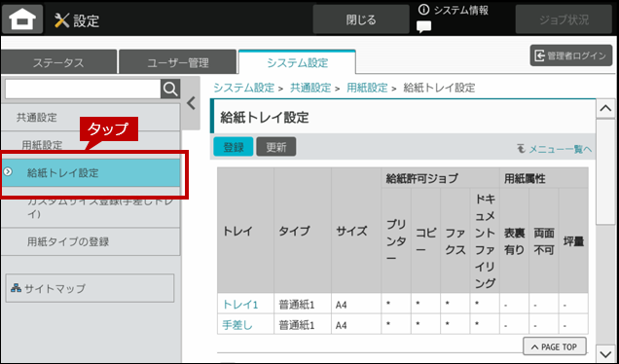Click the scrollbar up arrow
This screenshot has height=364, width=619.
click(x=605, y=109)
